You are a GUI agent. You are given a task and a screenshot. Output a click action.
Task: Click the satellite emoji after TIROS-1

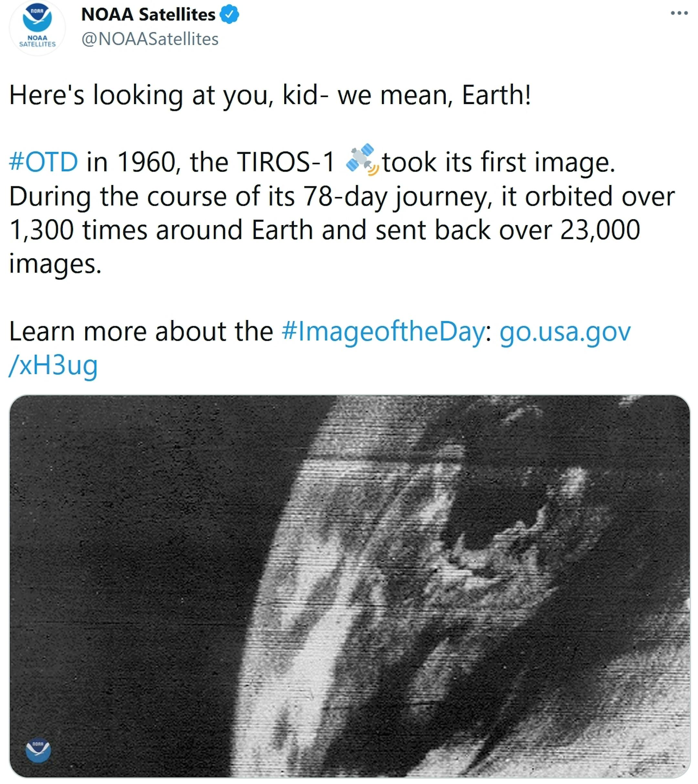[x=362, y=159]
